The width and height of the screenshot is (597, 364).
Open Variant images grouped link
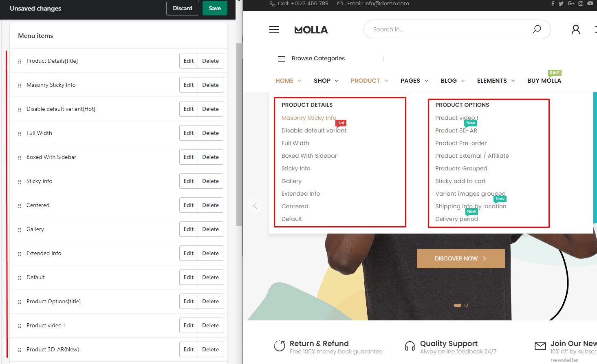tap(470, 194)
